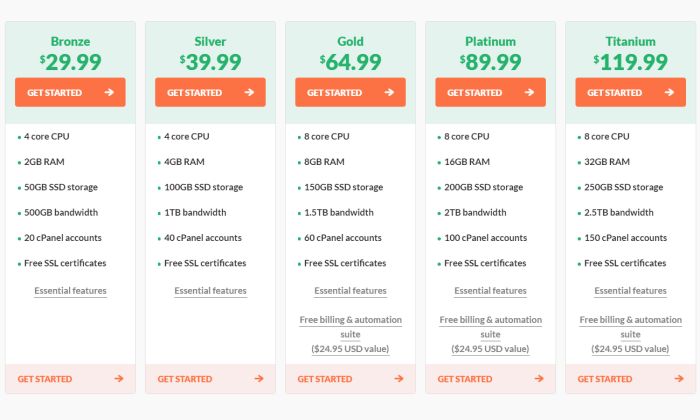
Task: Show Essential features under the Titanium plan
Action: coord(630,291)
